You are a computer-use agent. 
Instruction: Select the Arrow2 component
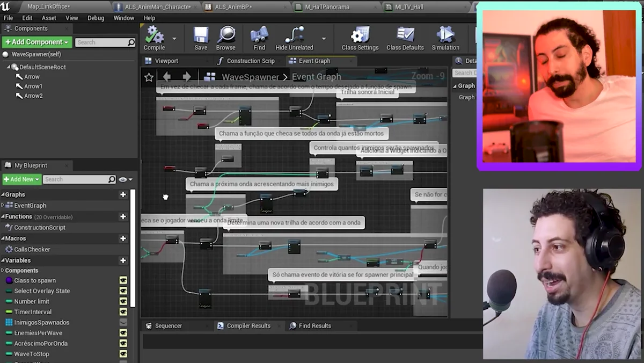point(33,96)
